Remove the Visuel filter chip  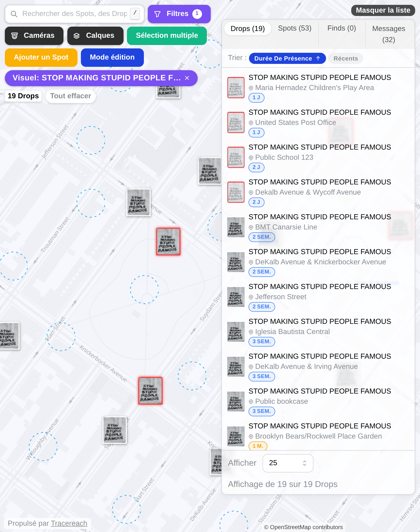tap(187, 78)
